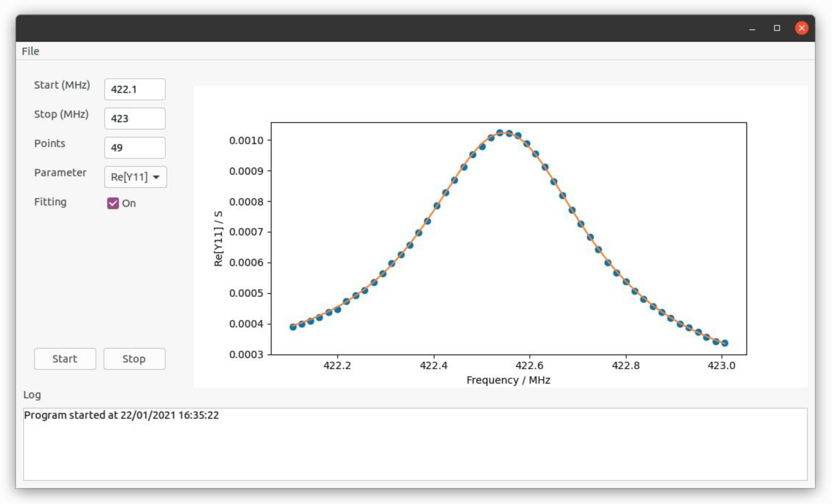Viewport: 832px width, 504px height.
Task: Click the Stop (MHz) input field
Action: pyautogui.click(x=135, y=118)
